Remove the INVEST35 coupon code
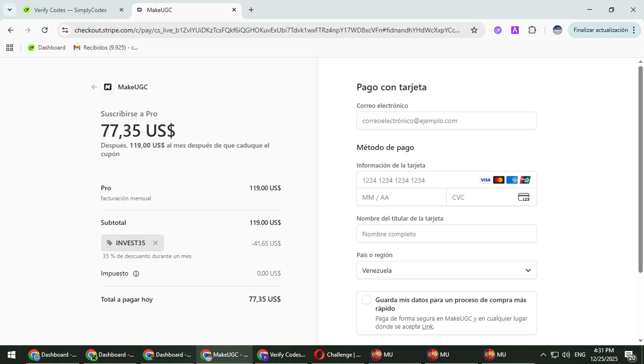 (x=155, y=243)
